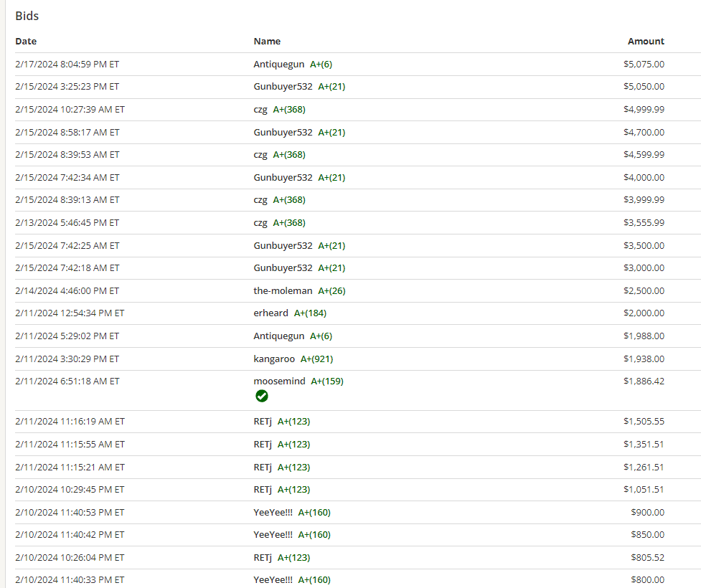View kangaroo's A+(921) feedback rating
The image size is (701, 588).
pos(316,359)
